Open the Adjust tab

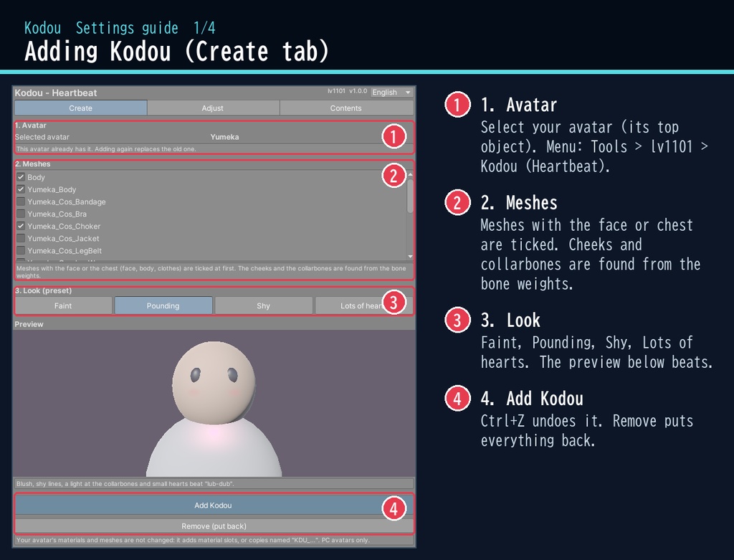(x=213, y=108)
